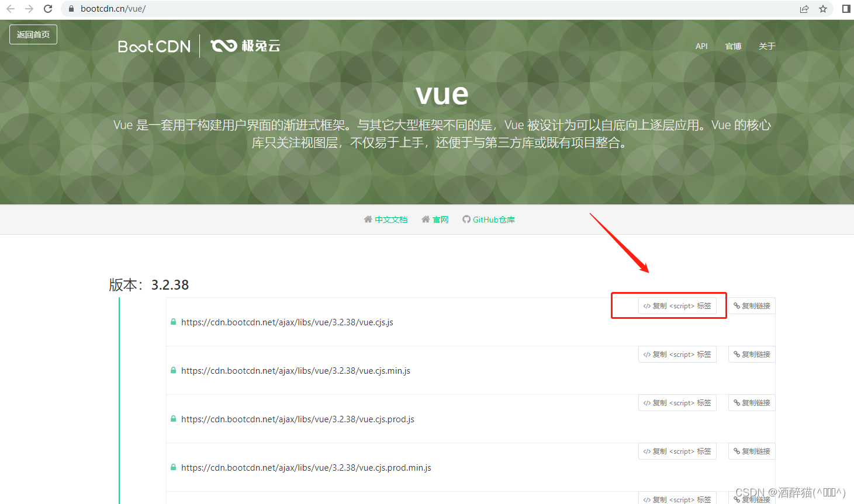
Task: Click the 中文文档 link
Action: point(391,219)
